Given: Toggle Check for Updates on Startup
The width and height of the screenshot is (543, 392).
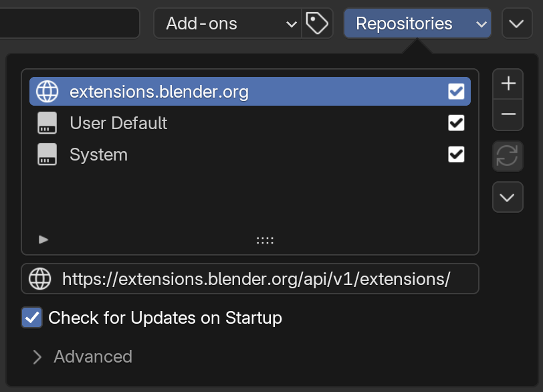Looking at the screenshot, I should (x=31, y=318).
